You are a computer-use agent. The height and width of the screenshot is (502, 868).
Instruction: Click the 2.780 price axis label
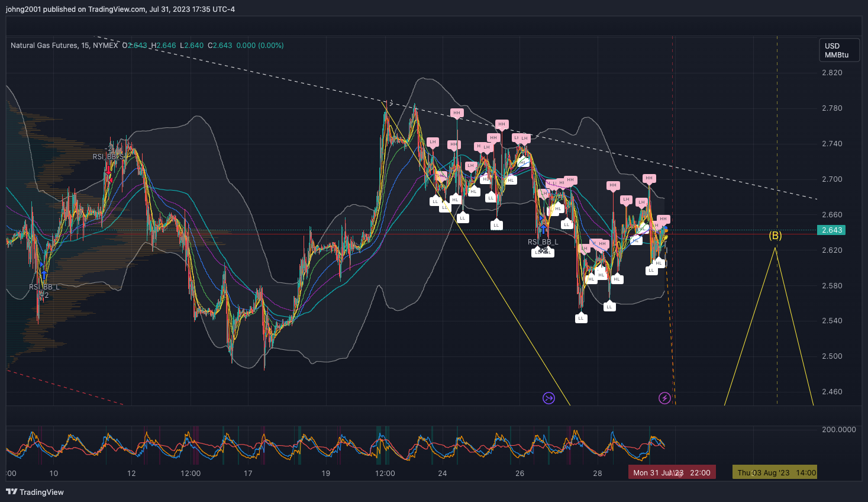832,108
